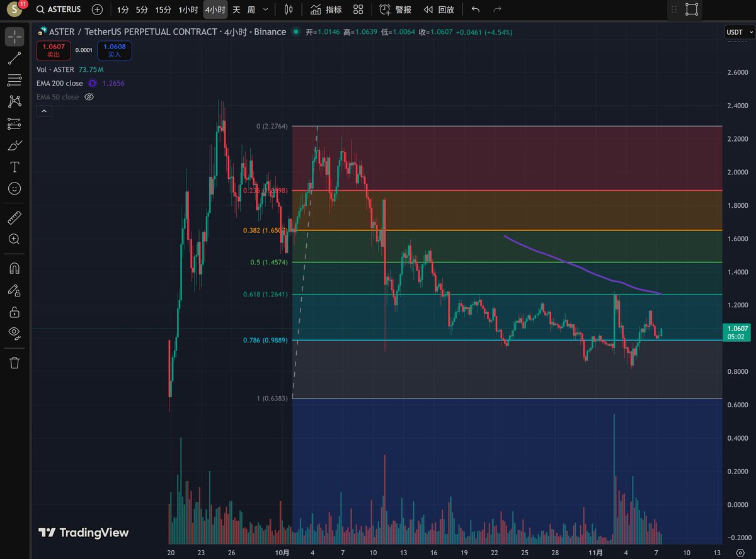Select the 5分 timeframe
The image size is (756, 559).
tap(142, 9)
